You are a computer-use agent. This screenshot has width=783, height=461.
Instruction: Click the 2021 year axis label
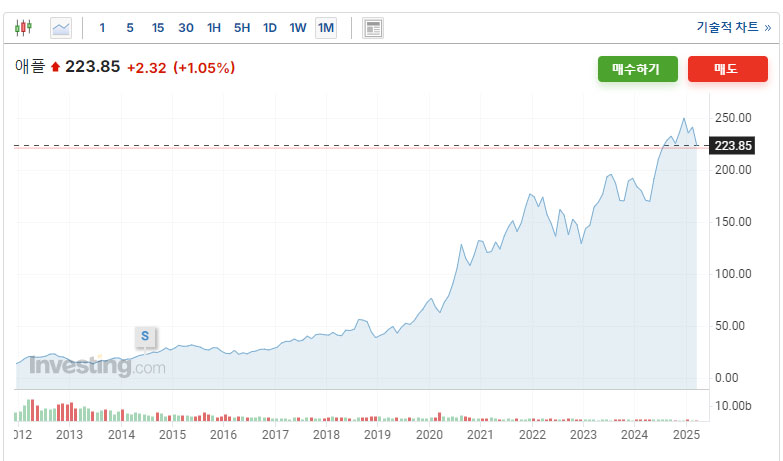pyautogui.click(x=480, y=435)
